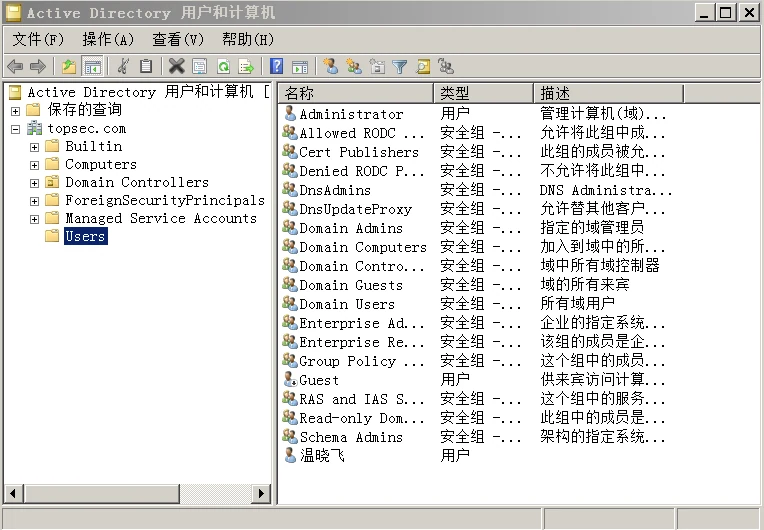Open the 帮助(H) menu
This screenshot has height=530, width=764.
coord(248,39)
